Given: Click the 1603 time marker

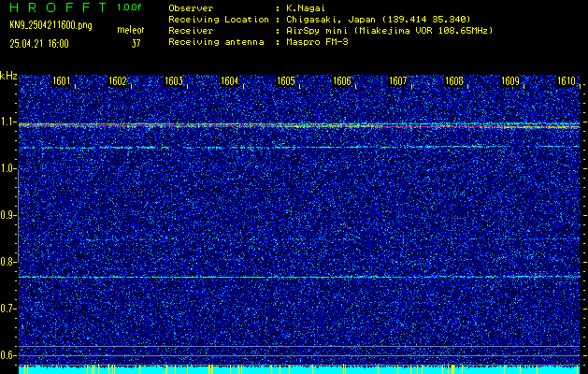Looking at the screenshot, I should coord(174,81).
